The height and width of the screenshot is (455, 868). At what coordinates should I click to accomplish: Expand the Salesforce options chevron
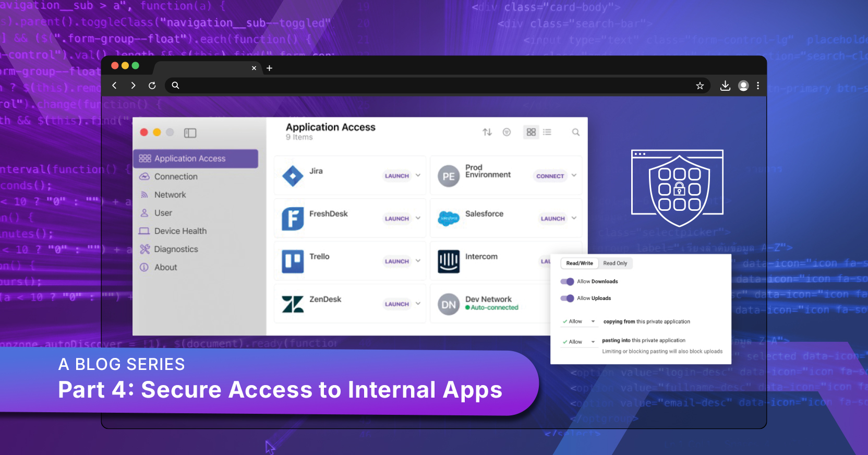[x=574, y=218]
